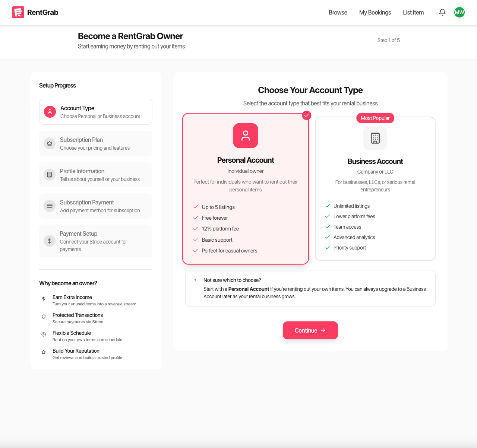The image size is (477, 448).
Task: Click the "Choose Your Account Type" heading
Action: (310, 90)
